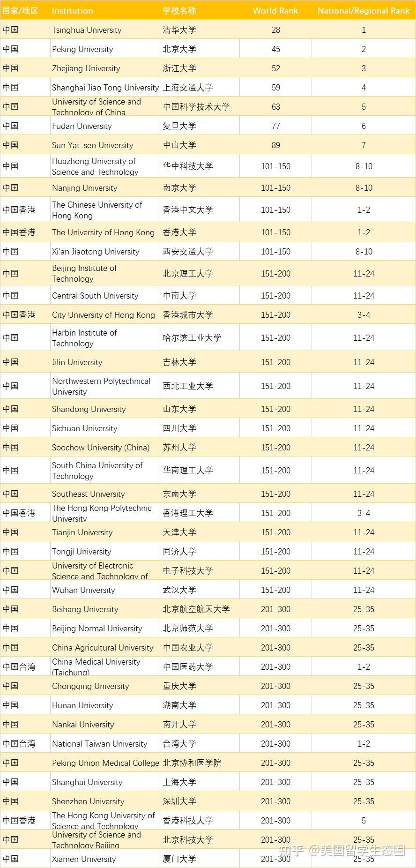Click 复旦大学 school name cell
The height and width of the screenshot is (868, 416).
(200, 126)
